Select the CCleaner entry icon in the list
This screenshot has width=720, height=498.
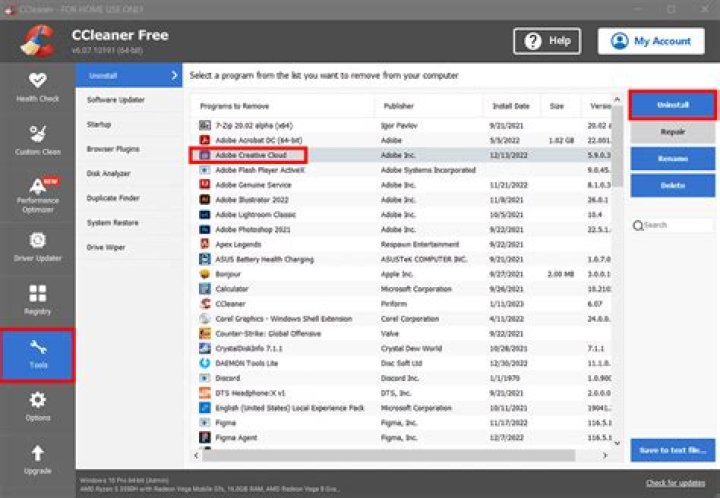[x=205, y=303]
